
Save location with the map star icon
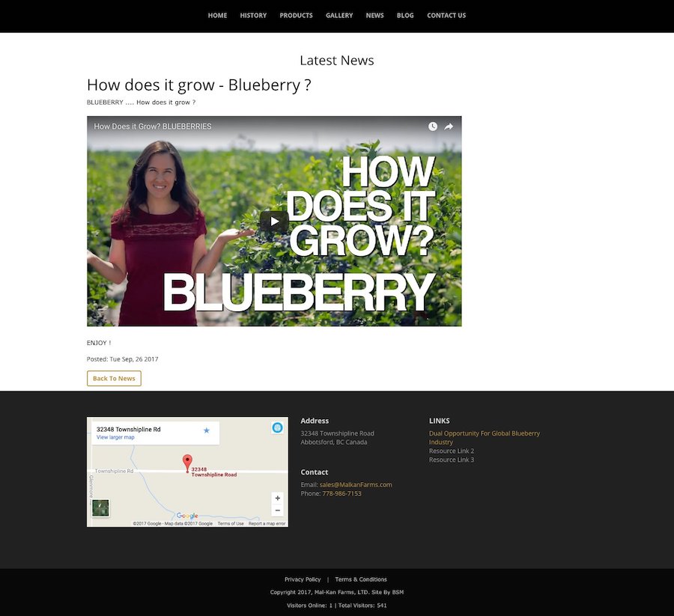click(207, 430)
